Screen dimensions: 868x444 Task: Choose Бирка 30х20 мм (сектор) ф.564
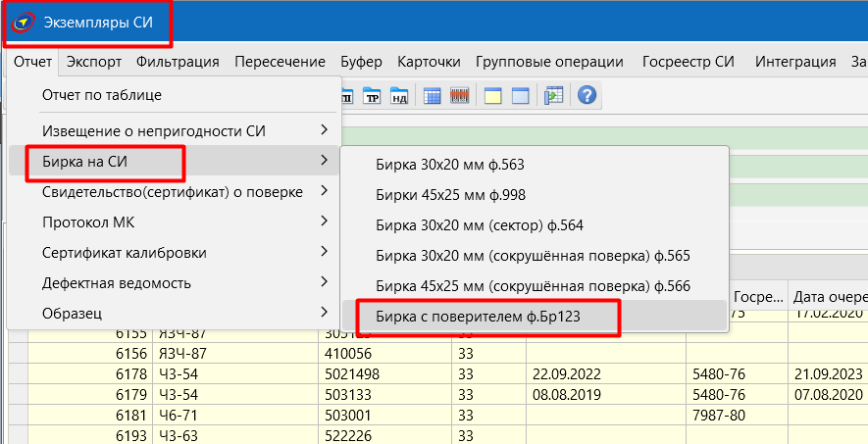pyautogui.click(x=535, y=225)
